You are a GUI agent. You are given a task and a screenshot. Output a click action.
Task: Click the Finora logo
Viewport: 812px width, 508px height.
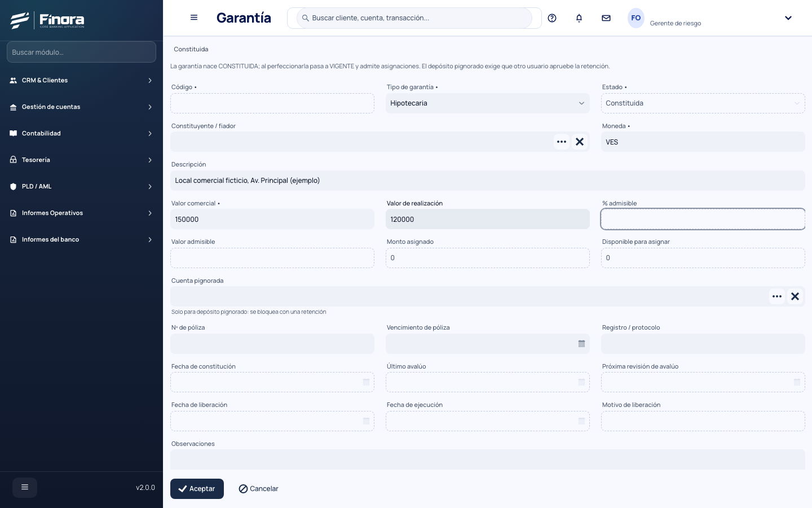click(47, 20)
